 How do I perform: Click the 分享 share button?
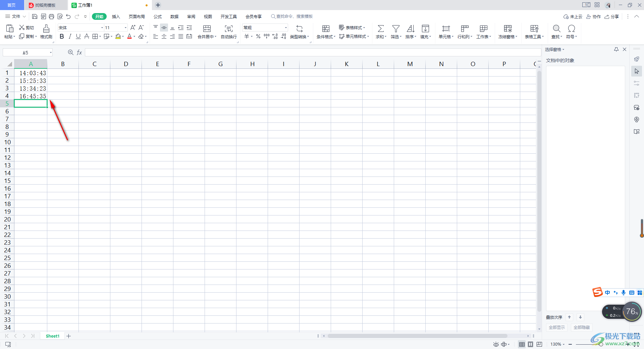pos(612,16)
